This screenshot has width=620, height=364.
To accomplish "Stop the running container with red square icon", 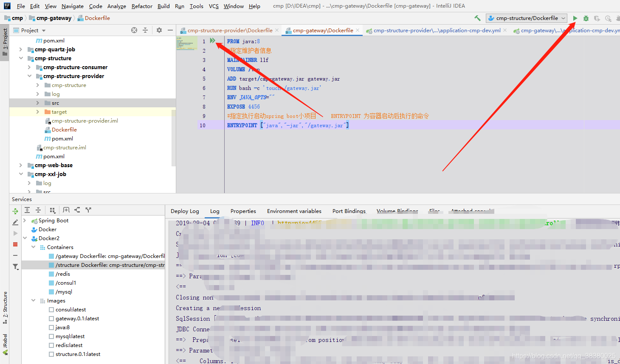I will point(15,244).
